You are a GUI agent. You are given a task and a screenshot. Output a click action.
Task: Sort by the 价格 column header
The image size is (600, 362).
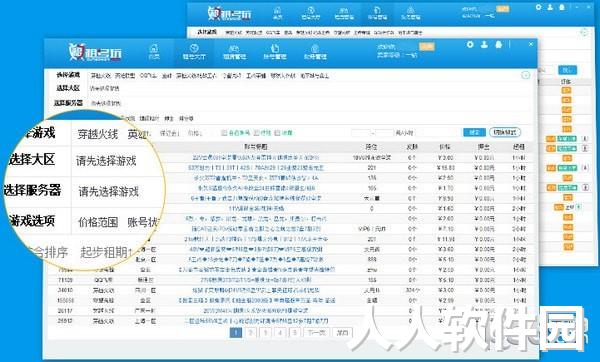[445, 147]
